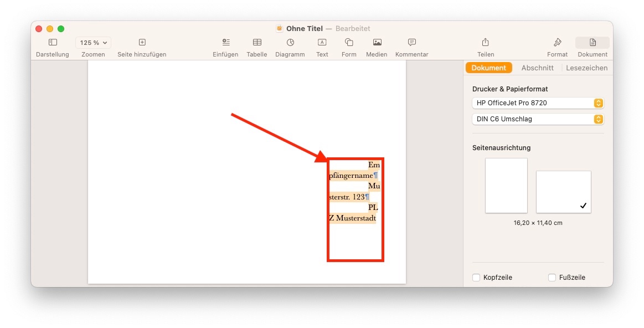The image size is (644, 328).
Task: Open the DIN C6 Umschlag paper dropdown
Action: (538, 119)
